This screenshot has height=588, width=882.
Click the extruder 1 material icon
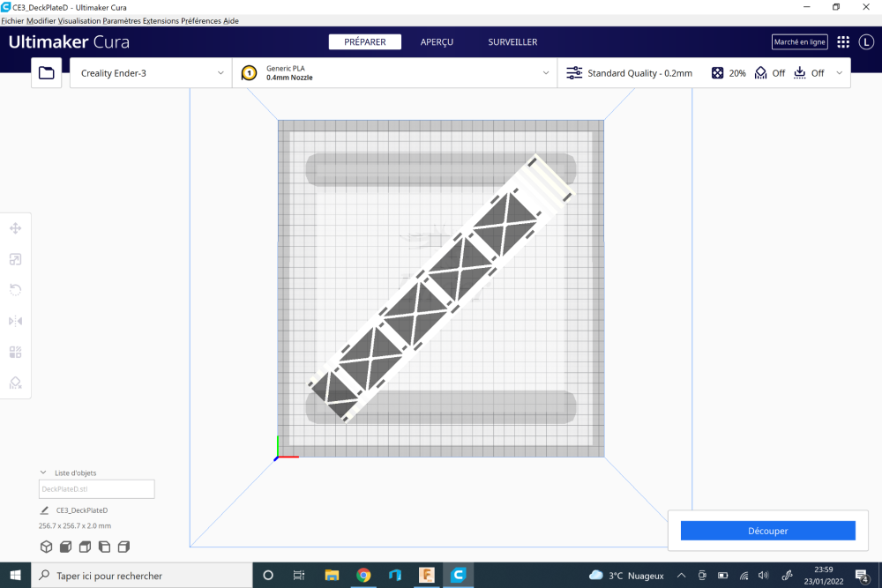click(x=250, y=73)
